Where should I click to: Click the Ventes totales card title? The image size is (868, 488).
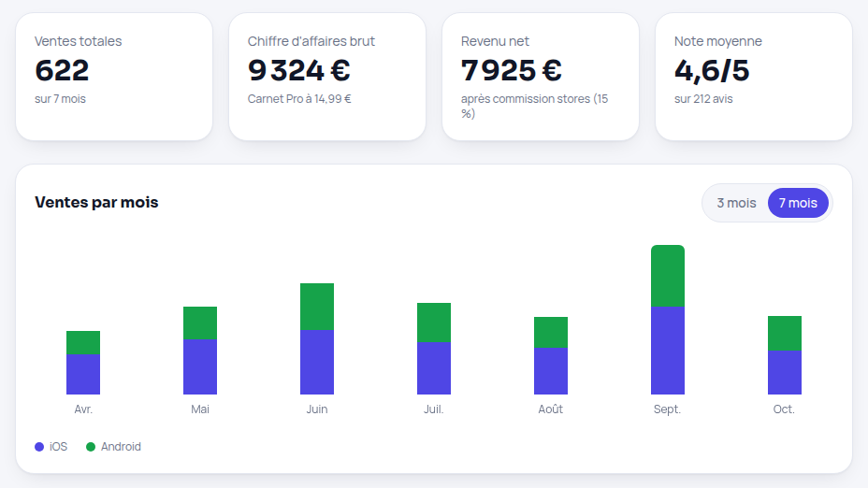pos(78,41)
